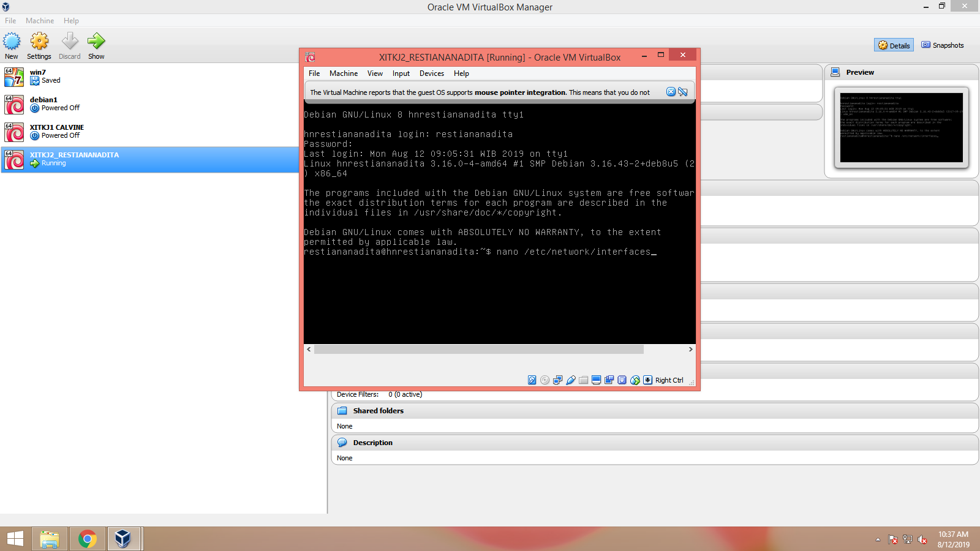The width and height of the screenshot is (980, 551).
Task: Collapse the Preview section header
Action: [x=902, y=72]
